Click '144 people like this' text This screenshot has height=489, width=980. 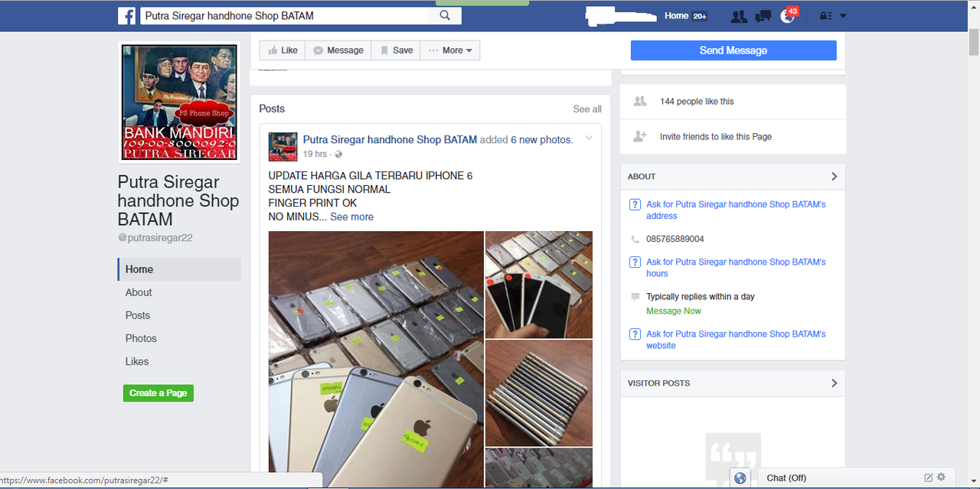(697, 101)
